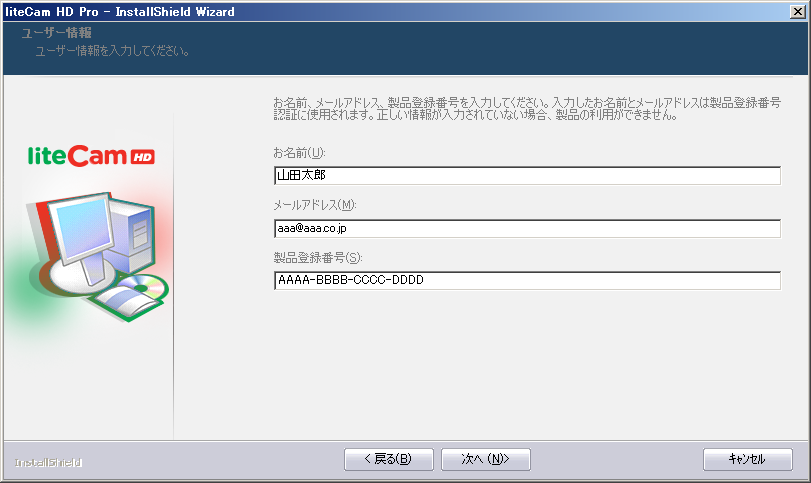
Task: Cancel setup with the キャンセル button
Action: [x=747, y=459]
